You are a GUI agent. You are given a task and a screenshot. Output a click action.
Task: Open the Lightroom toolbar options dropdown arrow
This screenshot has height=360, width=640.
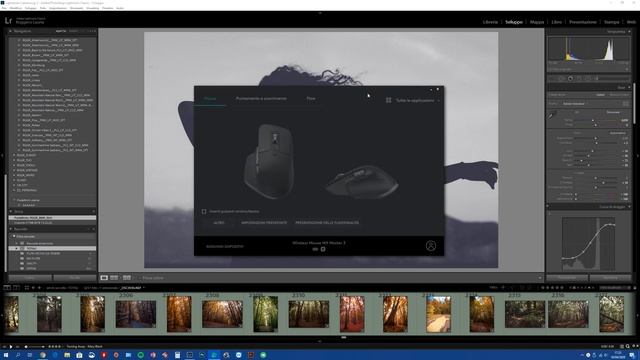point(540,278)
